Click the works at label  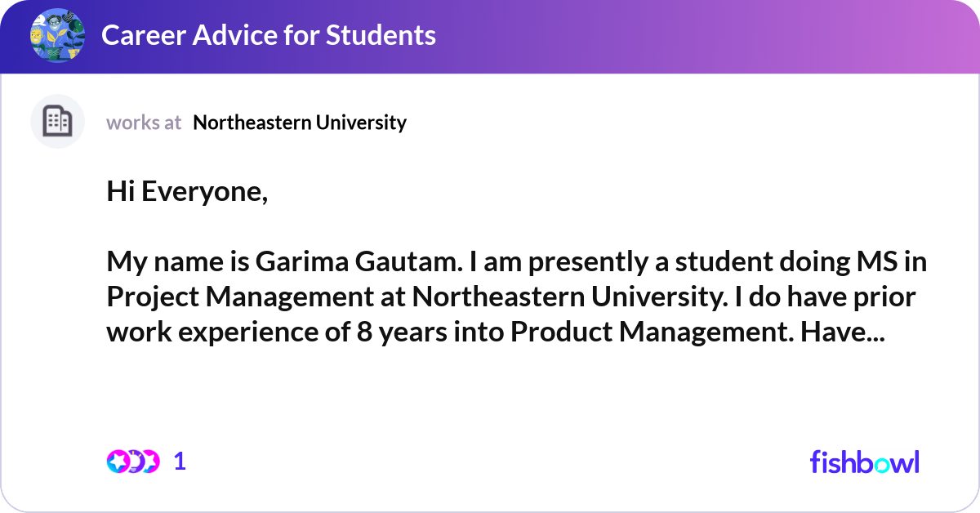pos(144,123)
